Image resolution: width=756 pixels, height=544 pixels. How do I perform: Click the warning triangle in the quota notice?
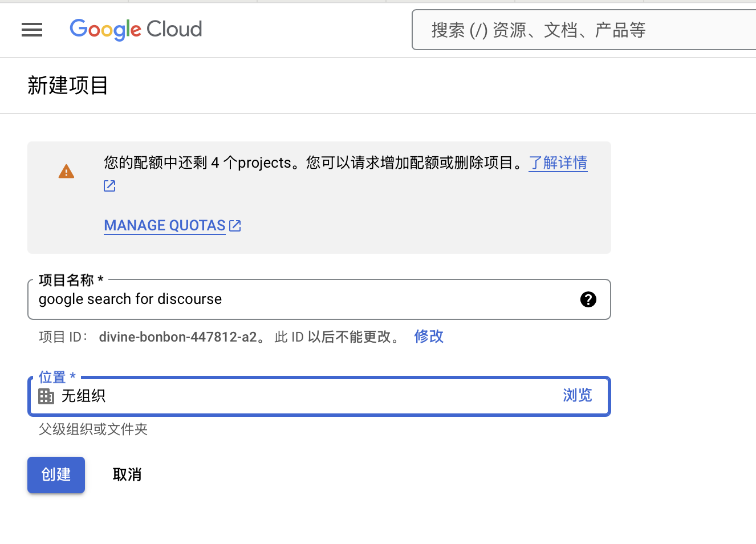pos(66,171)
